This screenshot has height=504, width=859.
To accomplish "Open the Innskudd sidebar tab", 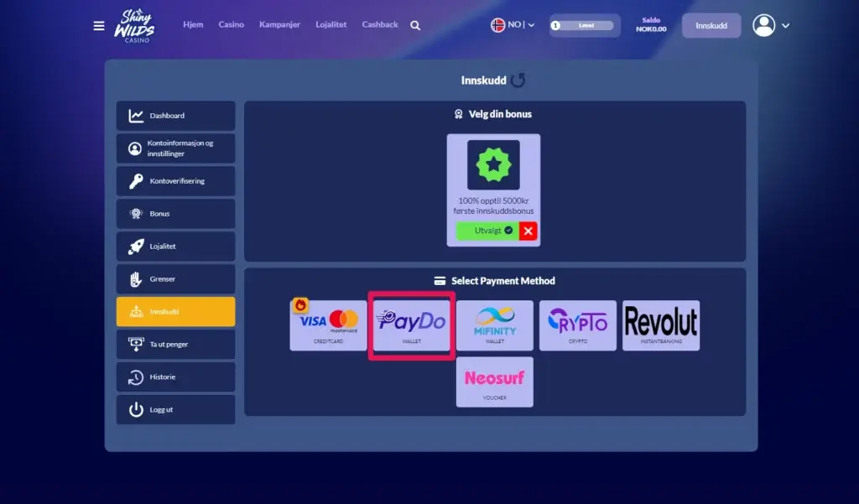I will 176,312.
